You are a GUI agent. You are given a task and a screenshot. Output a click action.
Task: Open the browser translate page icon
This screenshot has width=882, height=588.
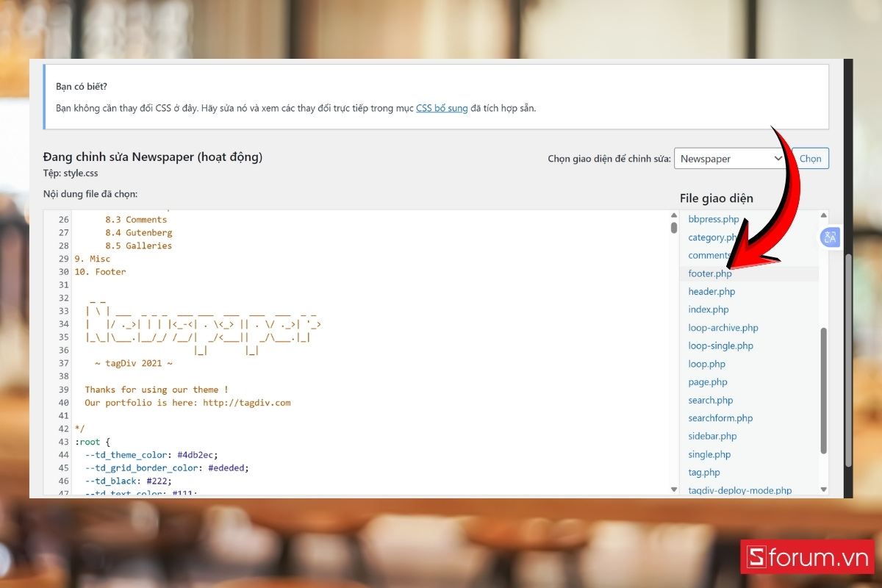(829, 237)
